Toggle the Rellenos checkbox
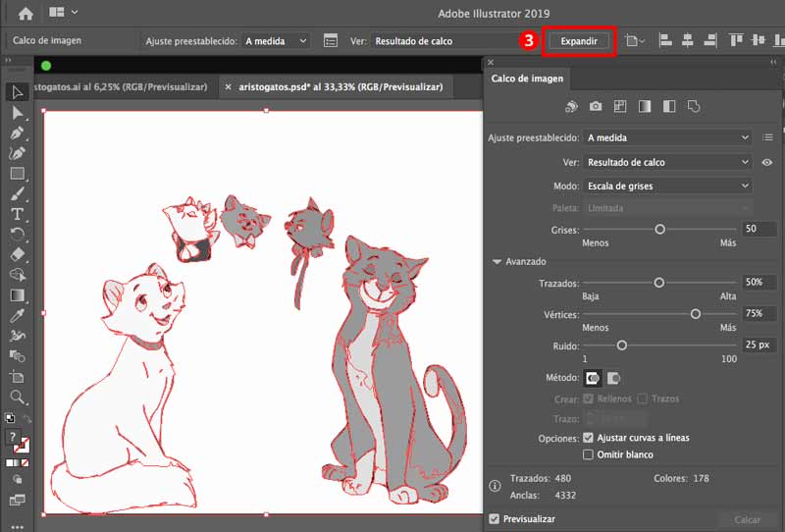 [588, 399]
